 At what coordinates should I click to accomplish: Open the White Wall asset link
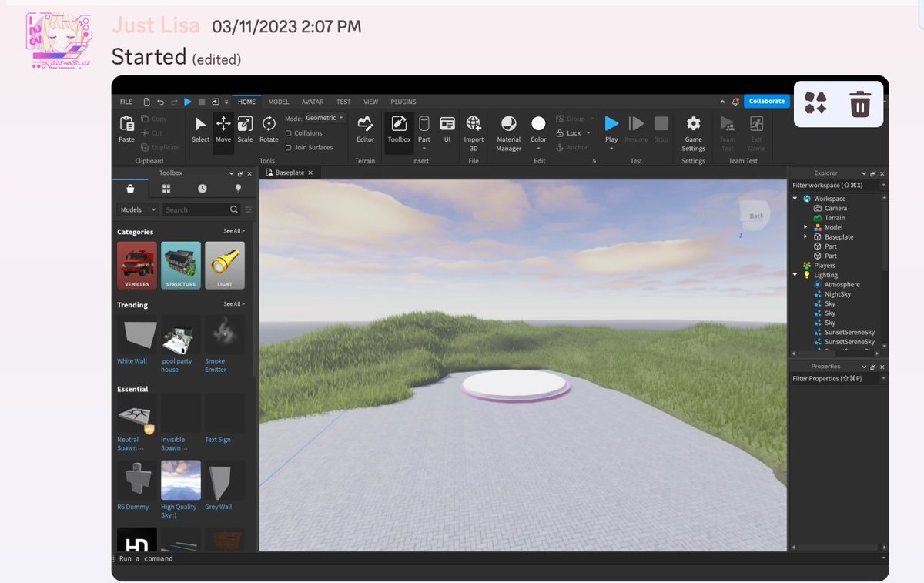[x=132, y=361]
